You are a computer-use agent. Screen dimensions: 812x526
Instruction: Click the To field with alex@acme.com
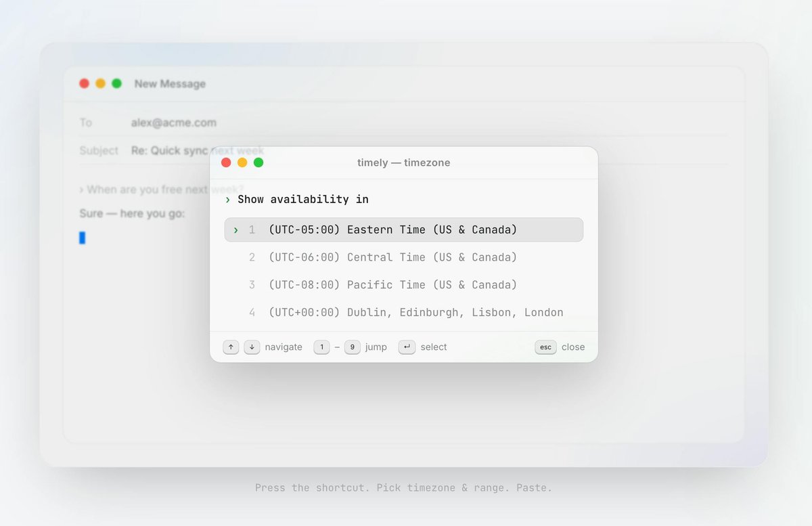click(403, 123)
